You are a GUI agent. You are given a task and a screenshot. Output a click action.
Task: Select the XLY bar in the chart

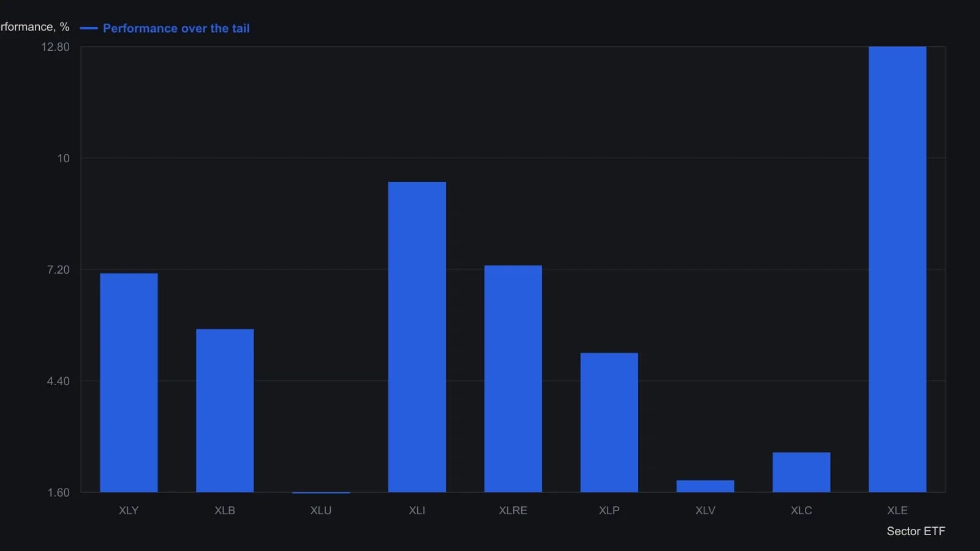pyautogui.click(x=129, y=383)
